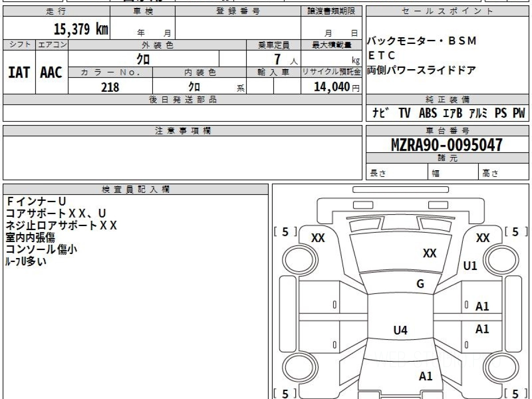Select the アルミ equipment item
The height and width of the screenshot is (399, 532).
coord(478,113)
